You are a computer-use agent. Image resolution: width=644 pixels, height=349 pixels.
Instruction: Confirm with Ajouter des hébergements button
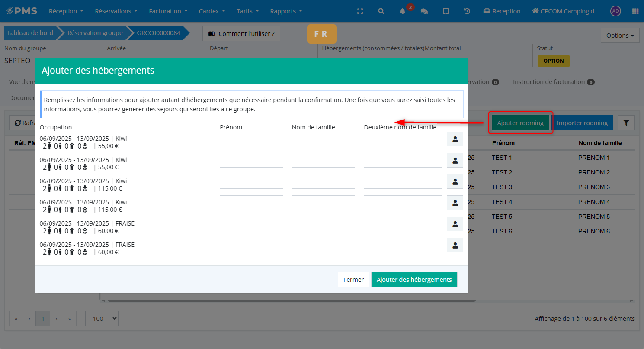coord(414,280)
